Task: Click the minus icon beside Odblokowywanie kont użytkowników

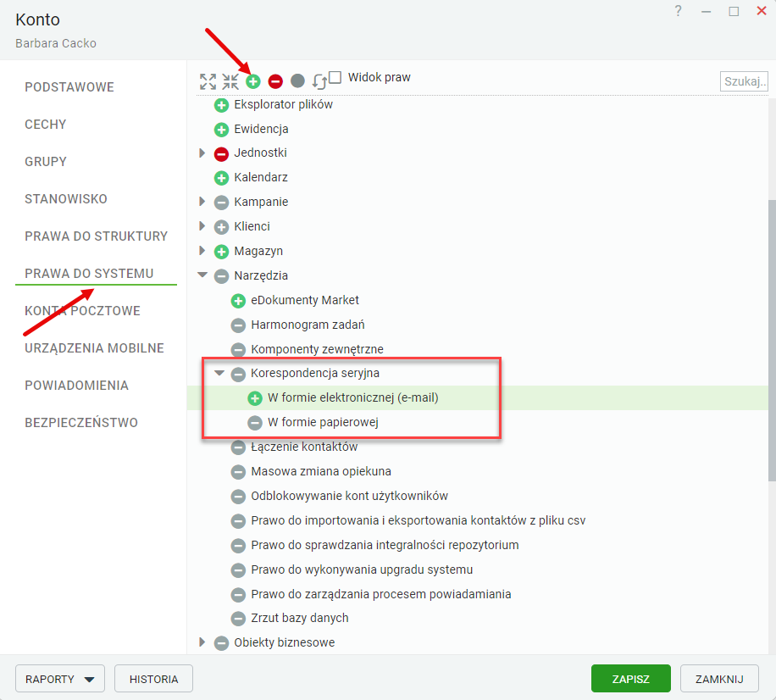Action: click(238, 496)
